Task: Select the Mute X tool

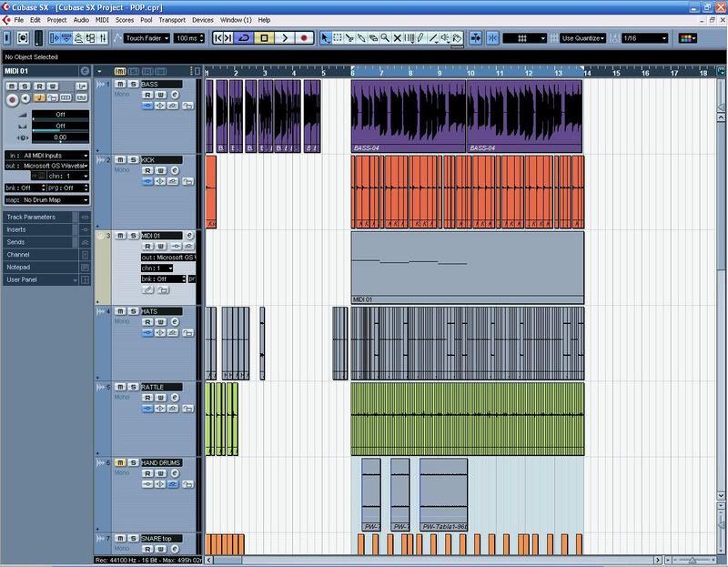Action: click(397, 38)
